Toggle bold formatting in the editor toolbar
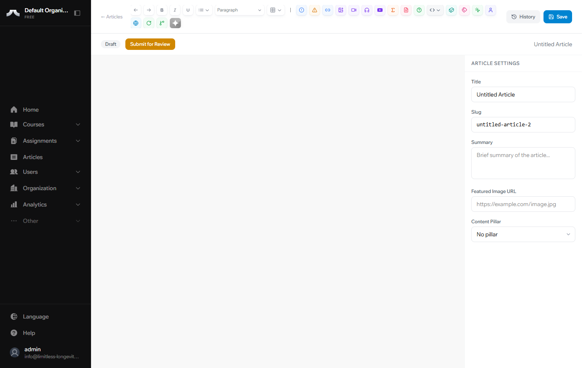The height and width of the screenshot is (368, 588). tap(162, 10)
